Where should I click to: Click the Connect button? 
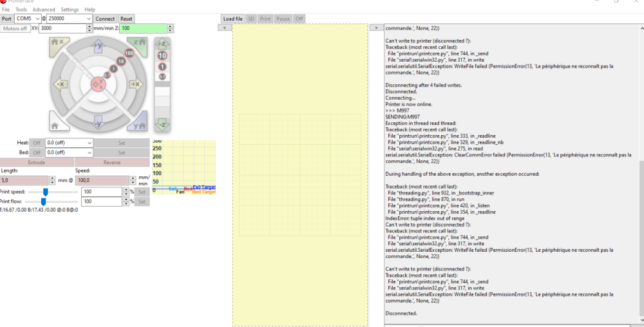tap(105, 19)
